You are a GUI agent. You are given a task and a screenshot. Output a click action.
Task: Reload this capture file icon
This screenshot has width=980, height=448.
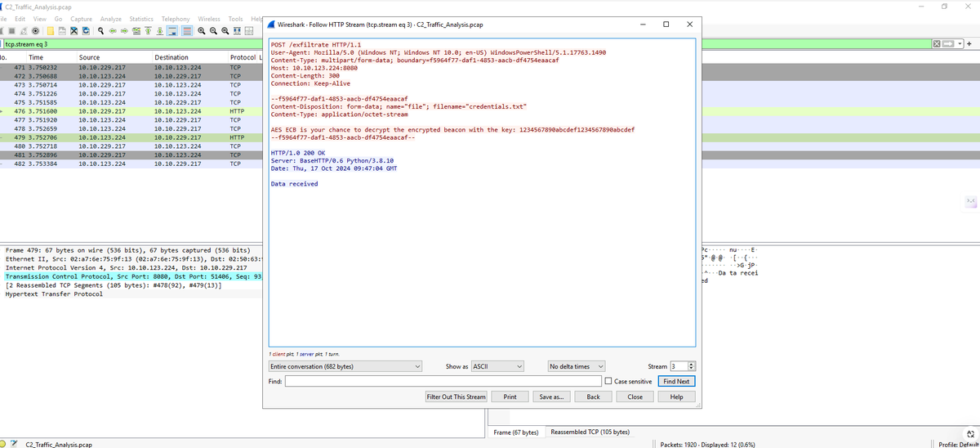86,31
